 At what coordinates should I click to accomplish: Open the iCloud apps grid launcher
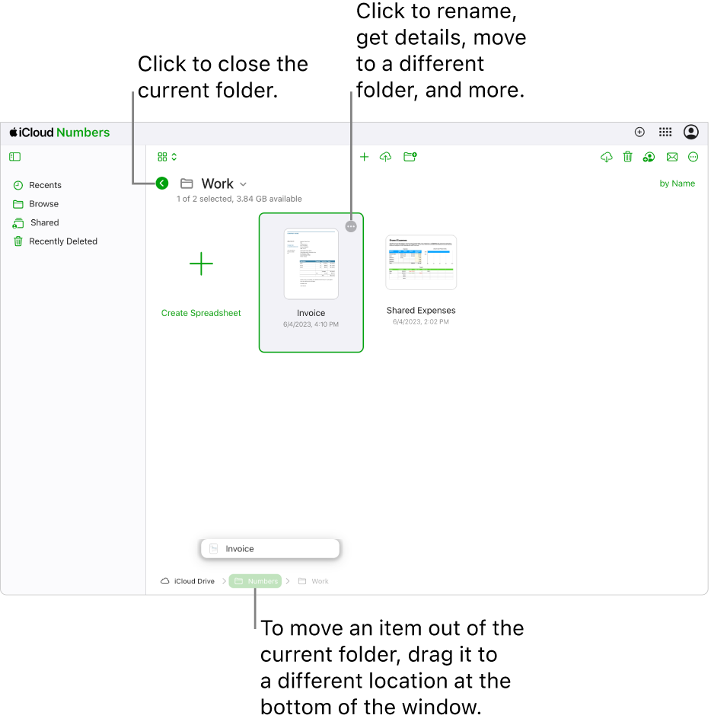point(665,133)
